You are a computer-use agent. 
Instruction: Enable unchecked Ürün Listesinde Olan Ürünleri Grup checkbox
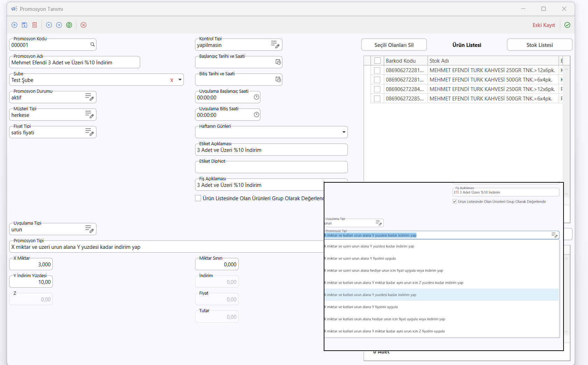198,198
